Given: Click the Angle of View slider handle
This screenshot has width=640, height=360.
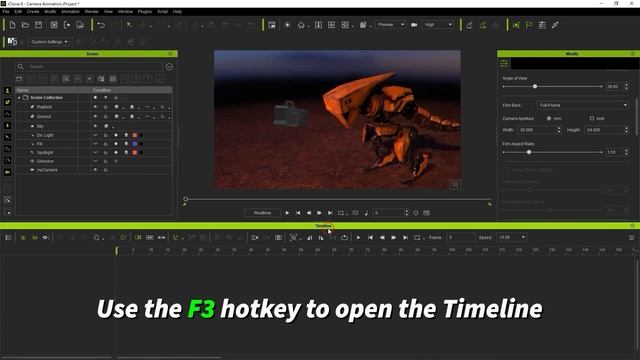Looking at the screenshot, I should (535, 87).
